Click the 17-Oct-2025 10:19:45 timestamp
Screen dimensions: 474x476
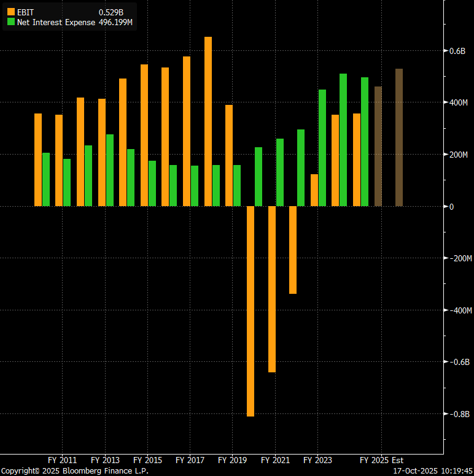tap(433, 471)
